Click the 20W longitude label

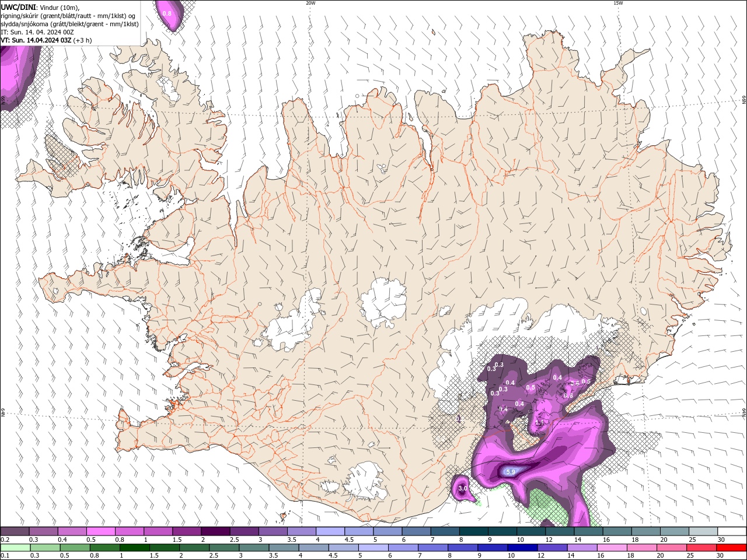[x=310, y=3]
